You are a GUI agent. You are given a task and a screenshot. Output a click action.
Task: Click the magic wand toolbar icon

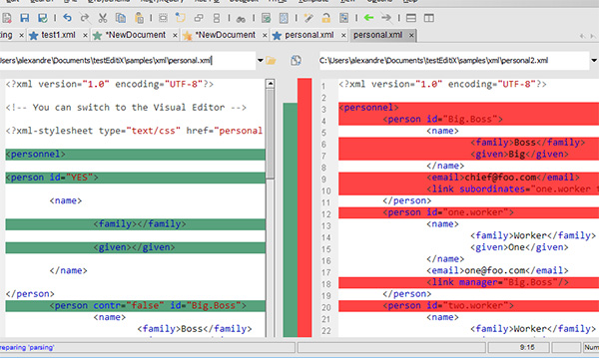tap(308, 18)
